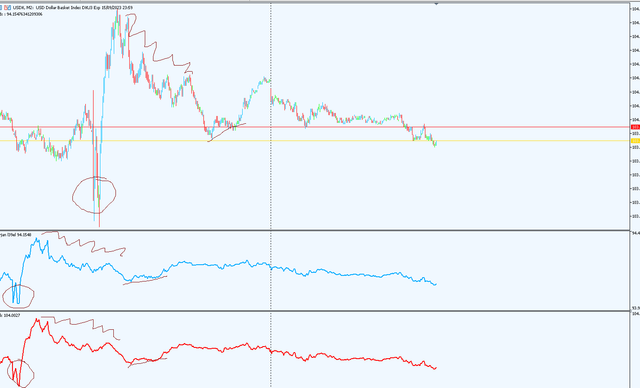Select the 104.0027 sub-window indicator label
This screenshot has height=388, width=640.
tap(10, 316)
